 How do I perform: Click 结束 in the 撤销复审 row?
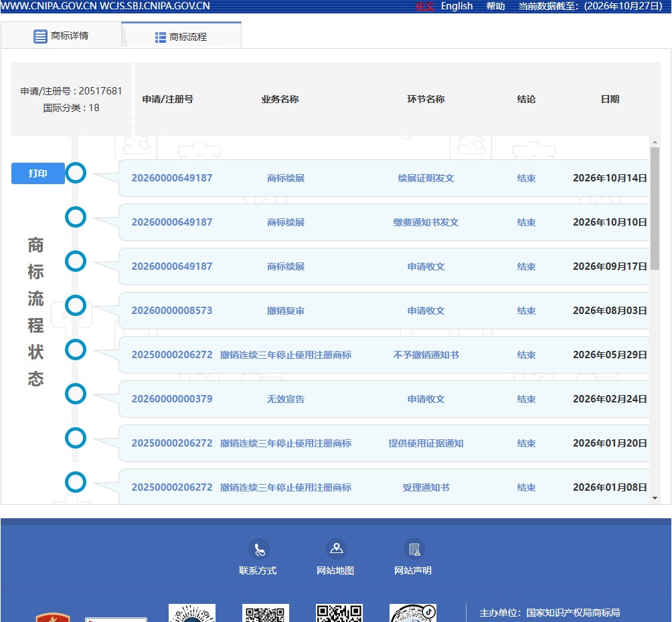tap(526, 311)
